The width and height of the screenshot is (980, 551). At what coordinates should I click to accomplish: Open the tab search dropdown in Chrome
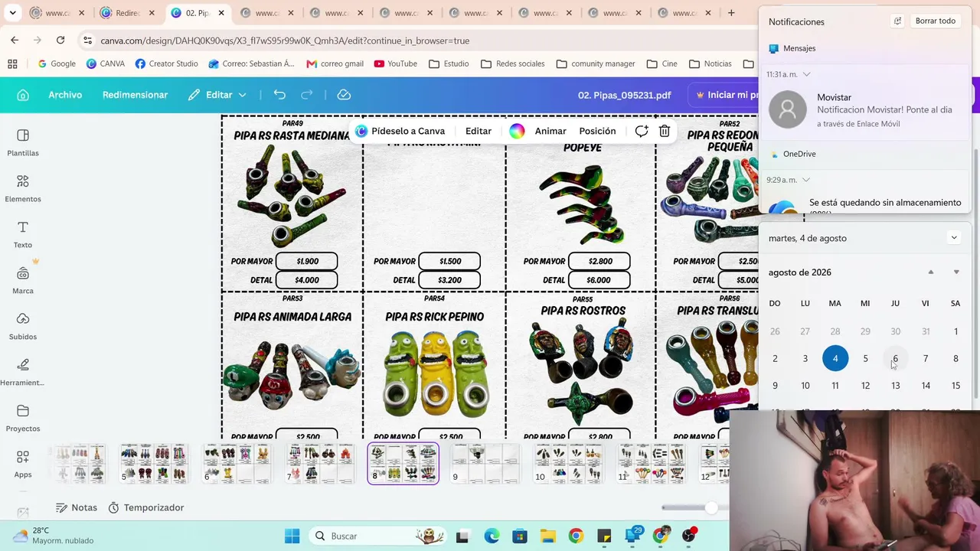13,13
